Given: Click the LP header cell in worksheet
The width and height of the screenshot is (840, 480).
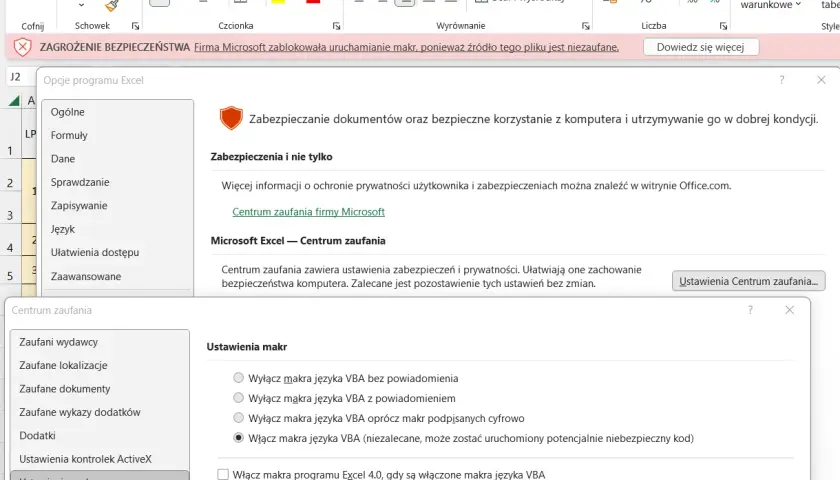Looking at the screenshot, I should coord(30,134).
